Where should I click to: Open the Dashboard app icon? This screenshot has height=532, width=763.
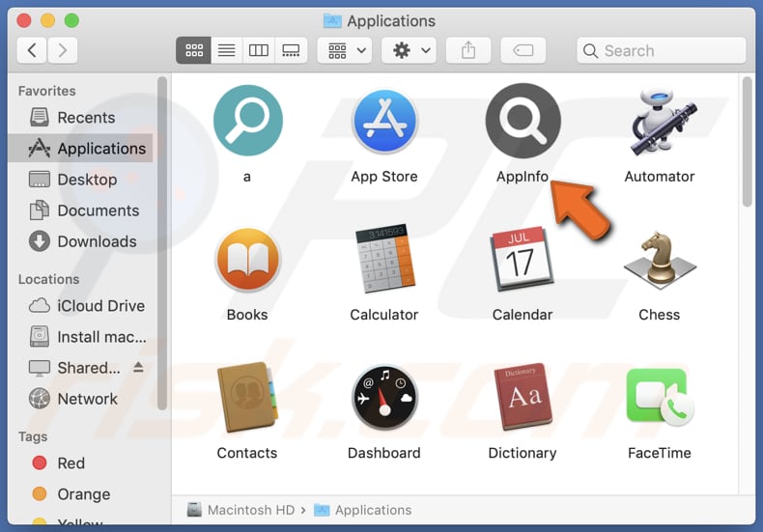[x=385, y=397]
